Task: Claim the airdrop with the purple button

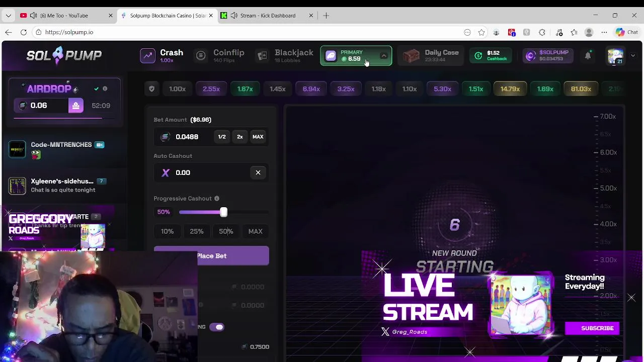Action: click(76, 106)
